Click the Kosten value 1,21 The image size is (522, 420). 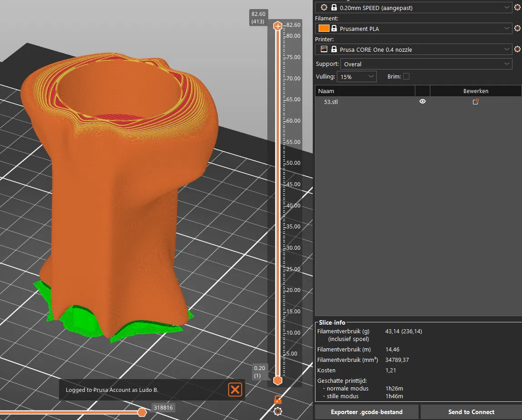390,370
